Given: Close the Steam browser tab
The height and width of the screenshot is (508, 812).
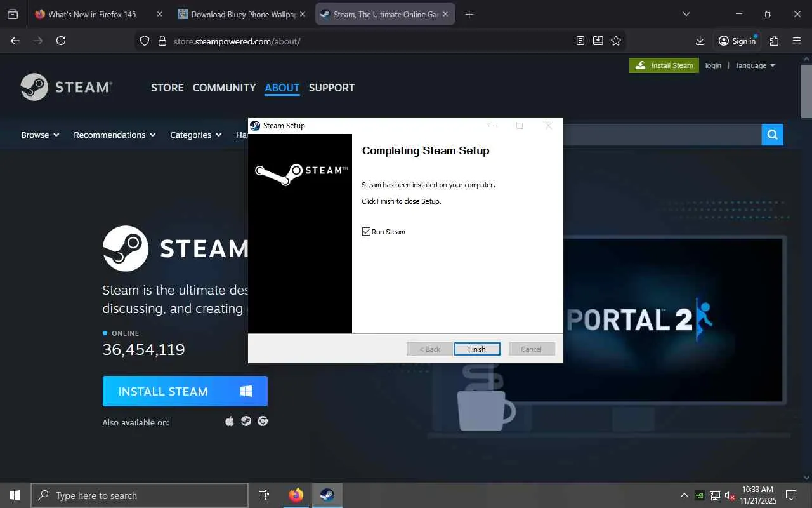Looking at the screenshot, I should coord(445,14).
